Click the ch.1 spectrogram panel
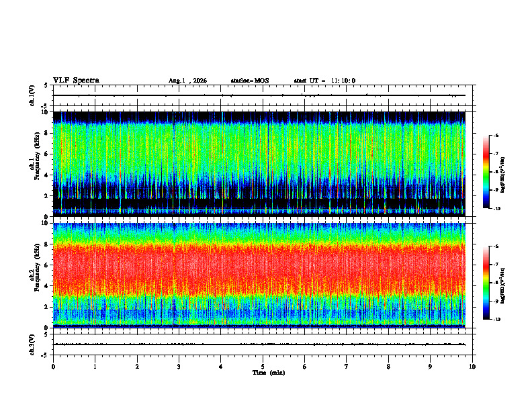 coord(259,164)
